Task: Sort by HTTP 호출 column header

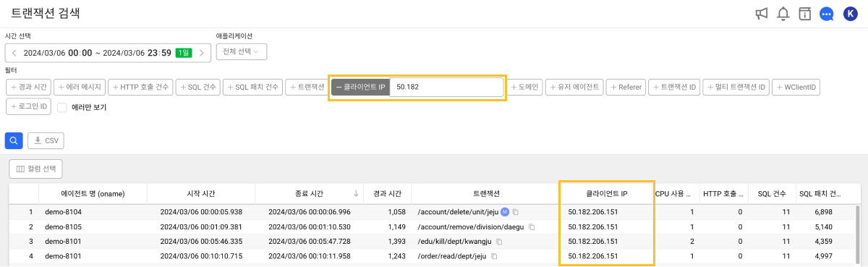Action: point(723,194)
